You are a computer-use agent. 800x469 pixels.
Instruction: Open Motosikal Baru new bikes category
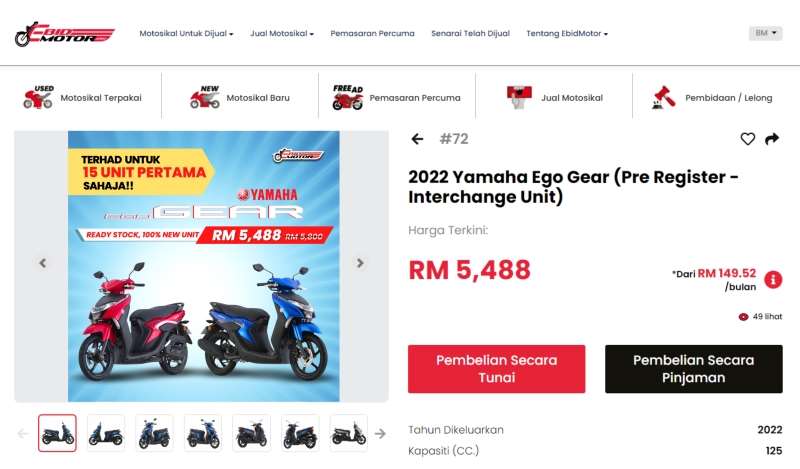pyautogui.click(x=240, y=97)
